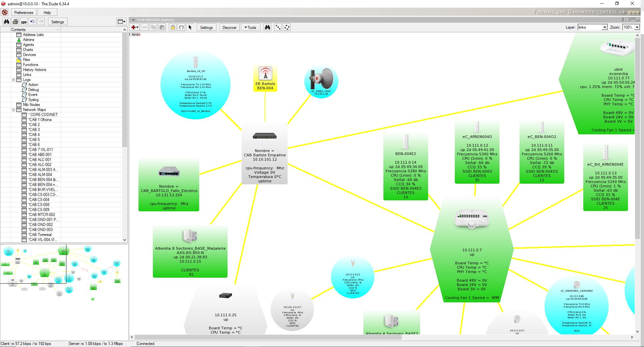Click the EB Bartolo BEN-004 antenna icon
Image resolution: width=644 pixels, height=347 pixels.
point(265,73)
